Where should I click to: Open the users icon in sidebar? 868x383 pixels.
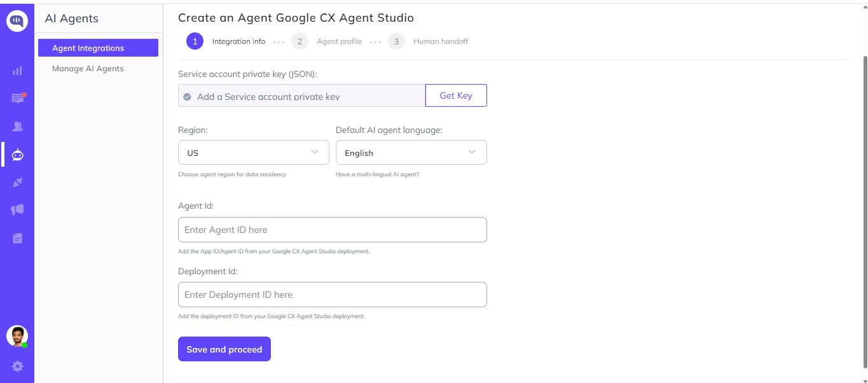click(18, 126)
